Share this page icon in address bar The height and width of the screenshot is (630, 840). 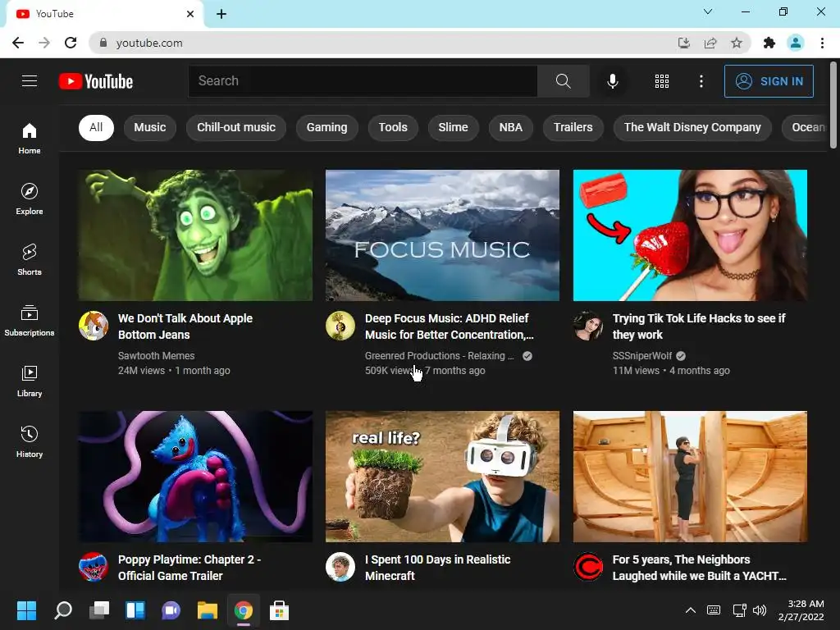pyautogui.click(x=710, y=43)
